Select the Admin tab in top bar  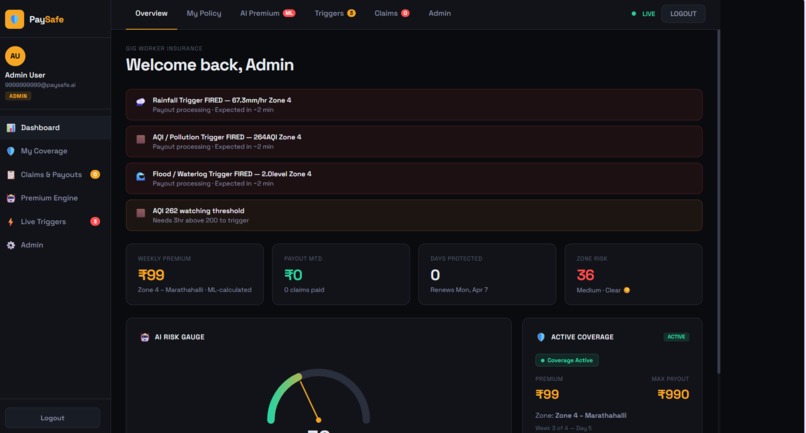[x=439, y=13]
